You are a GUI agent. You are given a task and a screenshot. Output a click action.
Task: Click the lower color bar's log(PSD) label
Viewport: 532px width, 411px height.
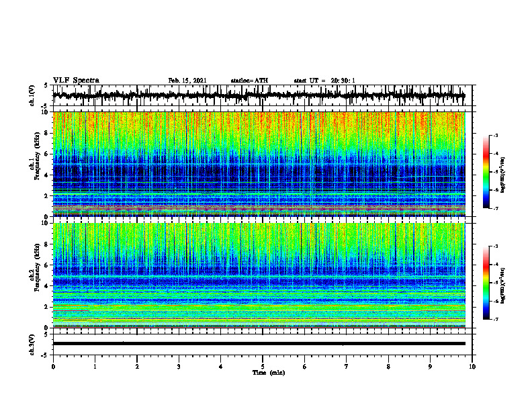point(503,285)
